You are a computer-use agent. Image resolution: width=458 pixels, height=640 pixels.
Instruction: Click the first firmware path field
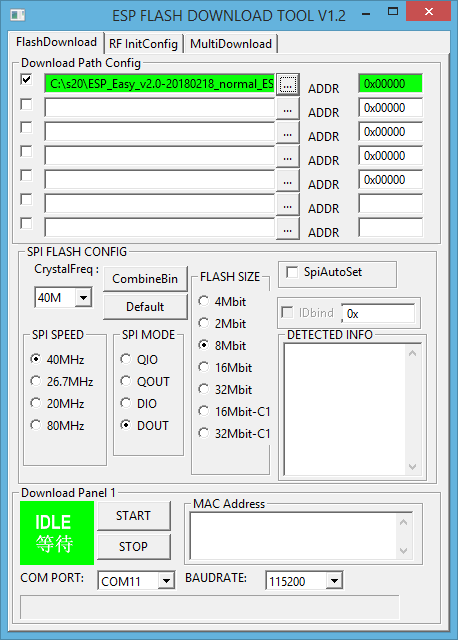[x=159, y=84]
